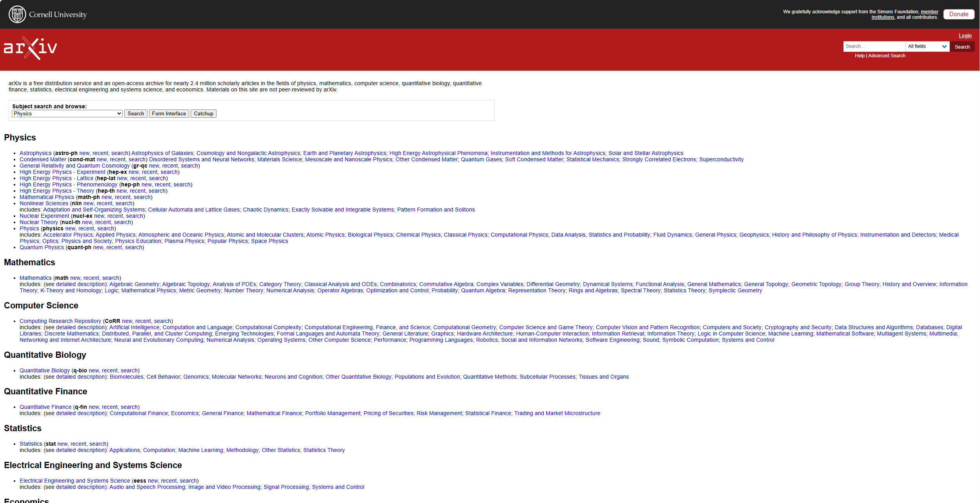
Task: Open the All fields dropdown
Action: coord(927,46)
